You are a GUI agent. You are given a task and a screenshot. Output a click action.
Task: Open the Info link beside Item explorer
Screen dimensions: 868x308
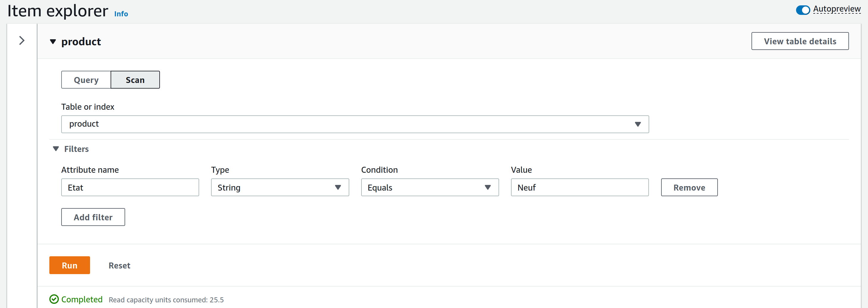[121, 14]
